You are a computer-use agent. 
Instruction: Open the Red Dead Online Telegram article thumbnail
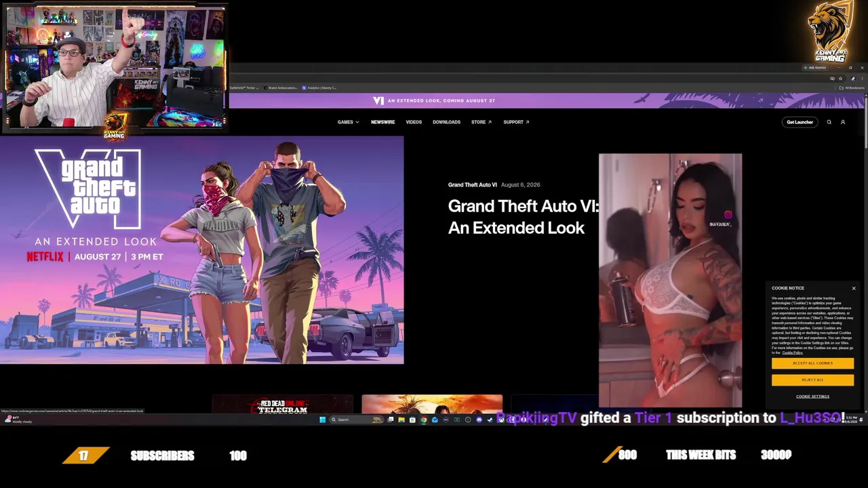pos(282,404)
